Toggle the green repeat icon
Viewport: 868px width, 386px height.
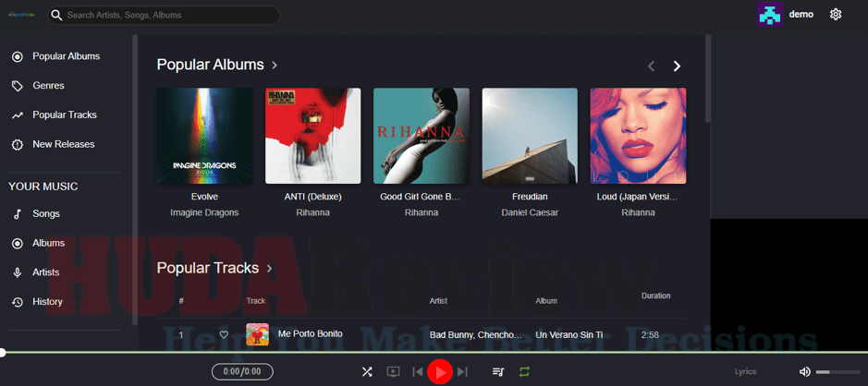point(524,372)
